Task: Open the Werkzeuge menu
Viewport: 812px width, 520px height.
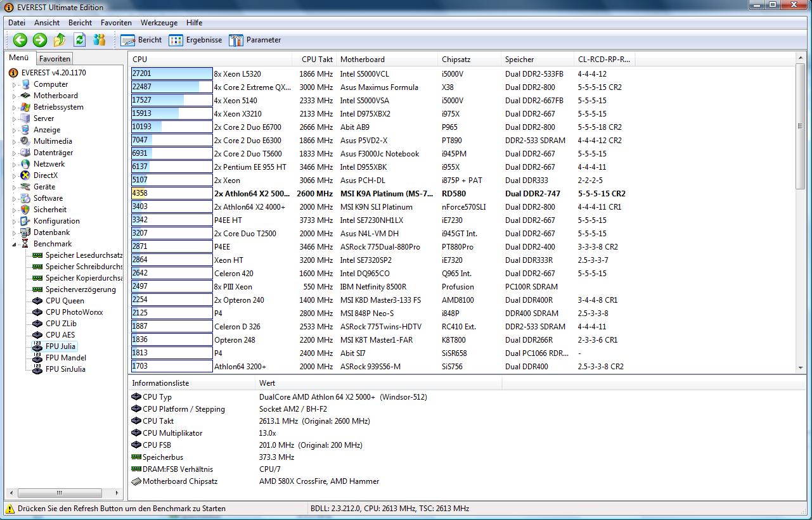Action: click(159, 23)
